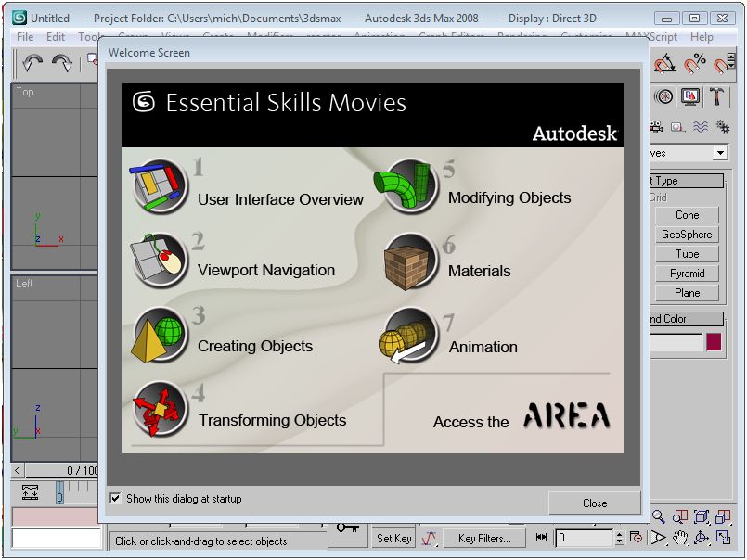
Task: Click the Zoom Extents cube tool
Action: pyautogui.click(x=702, y=516)
